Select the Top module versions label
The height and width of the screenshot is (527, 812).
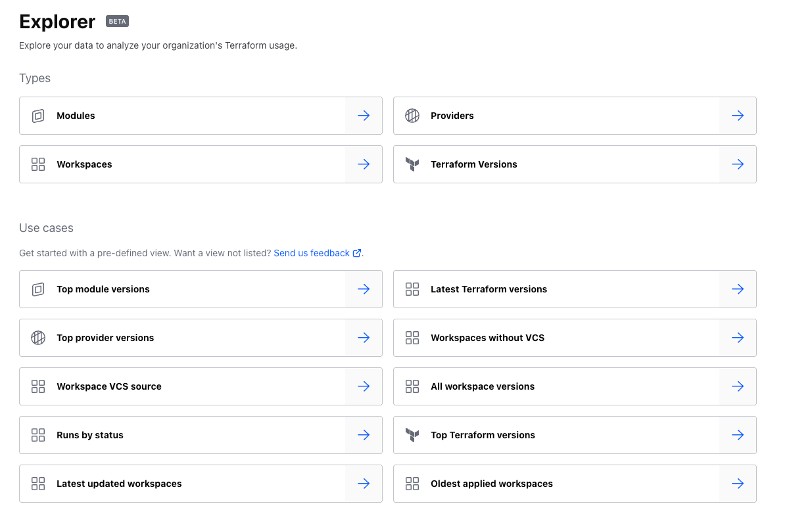[x=103, y=289]
